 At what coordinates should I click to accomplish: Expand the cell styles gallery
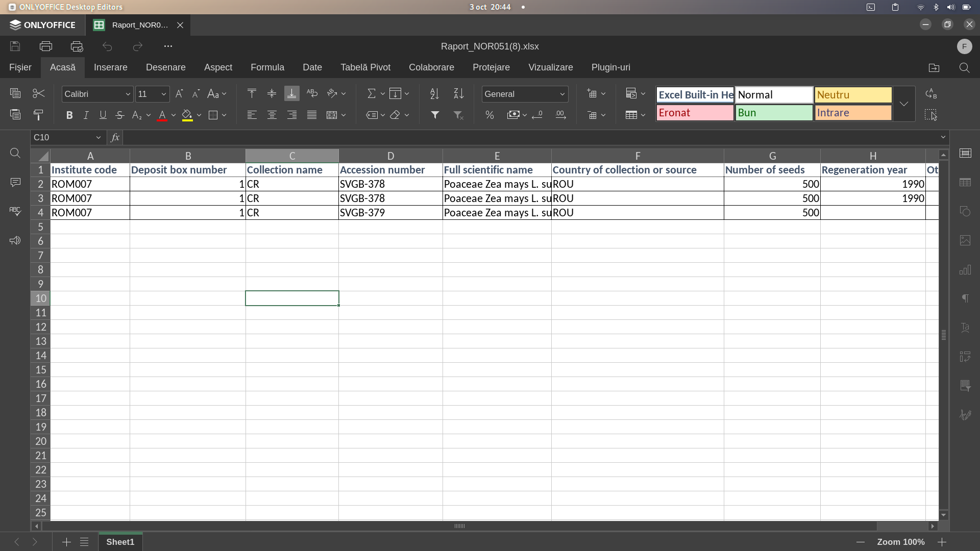(904, 104)
